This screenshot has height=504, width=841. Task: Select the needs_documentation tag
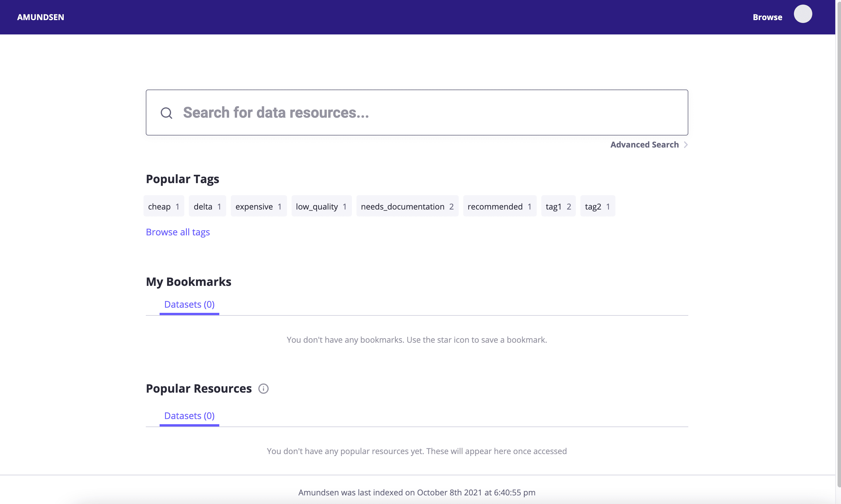[407, 206]
